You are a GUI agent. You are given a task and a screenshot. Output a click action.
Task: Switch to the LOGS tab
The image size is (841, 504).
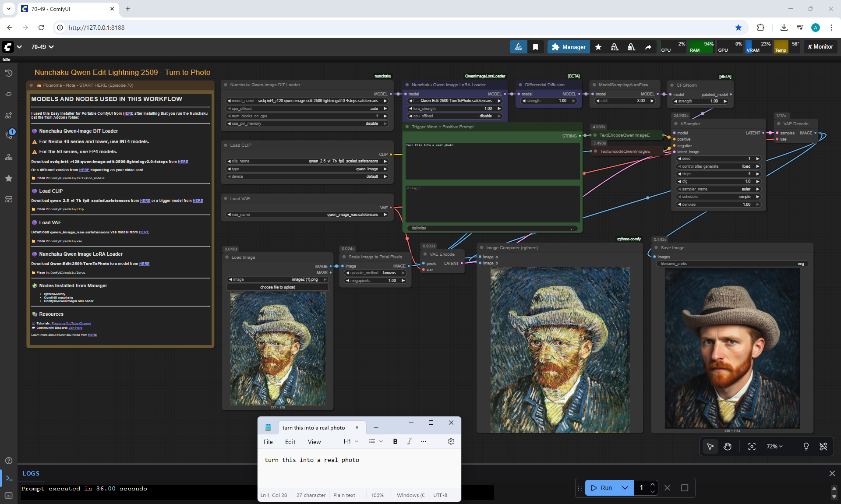point(31,473)
